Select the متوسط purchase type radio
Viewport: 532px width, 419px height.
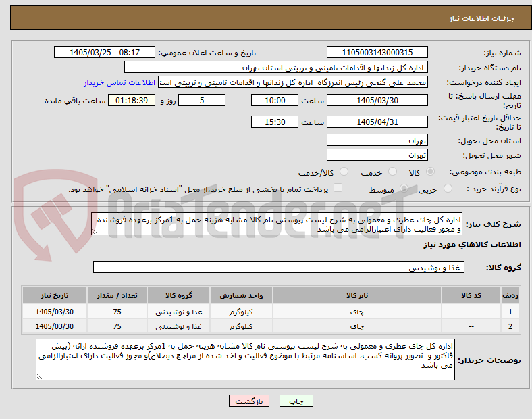[x=404, y=188]
